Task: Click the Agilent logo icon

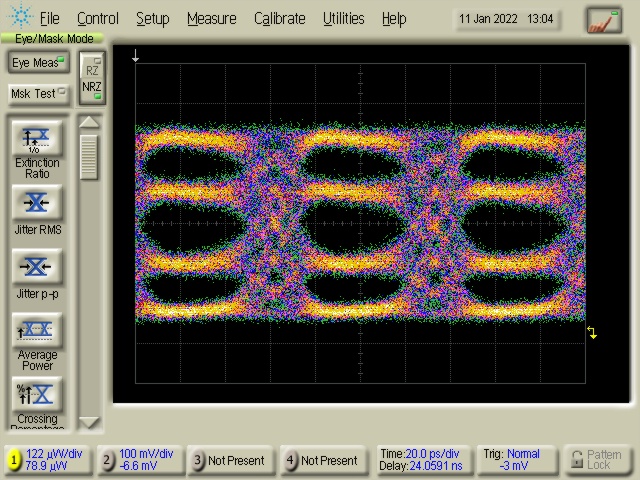Action: [19, 18]
